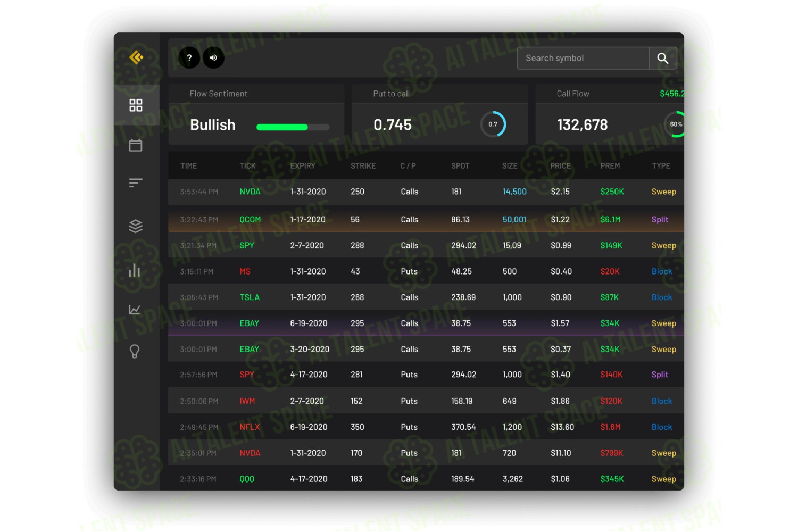Open the bar chart icon in sidebar
This screenshot has height=532, width=798.
[x=135, y=270]
